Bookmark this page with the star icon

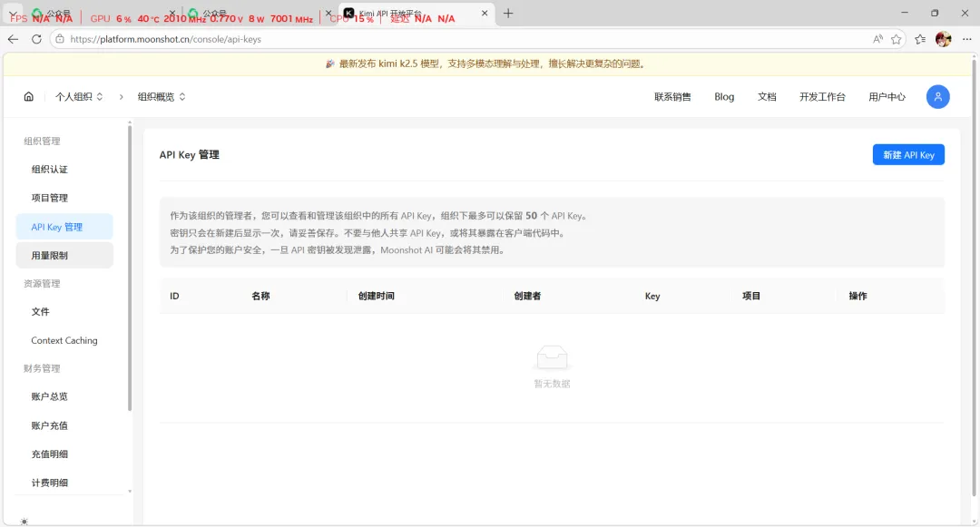point(897,39)
